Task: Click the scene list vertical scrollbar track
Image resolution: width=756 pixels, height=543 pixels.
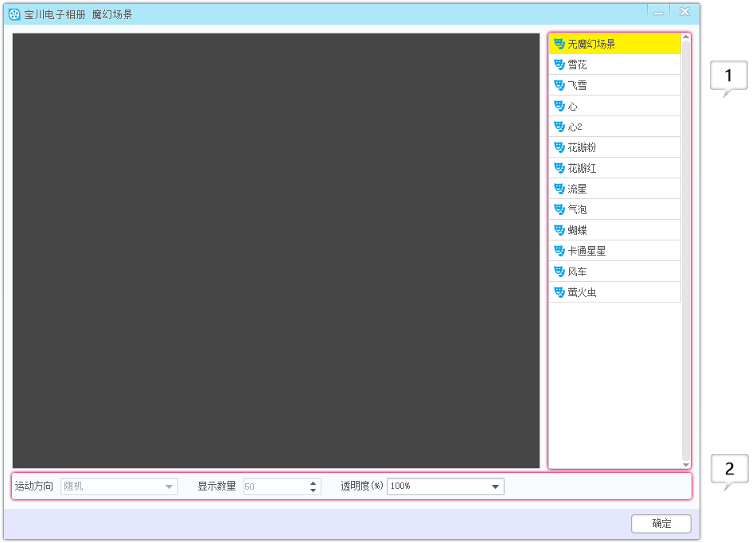Action: pos(686,251)
